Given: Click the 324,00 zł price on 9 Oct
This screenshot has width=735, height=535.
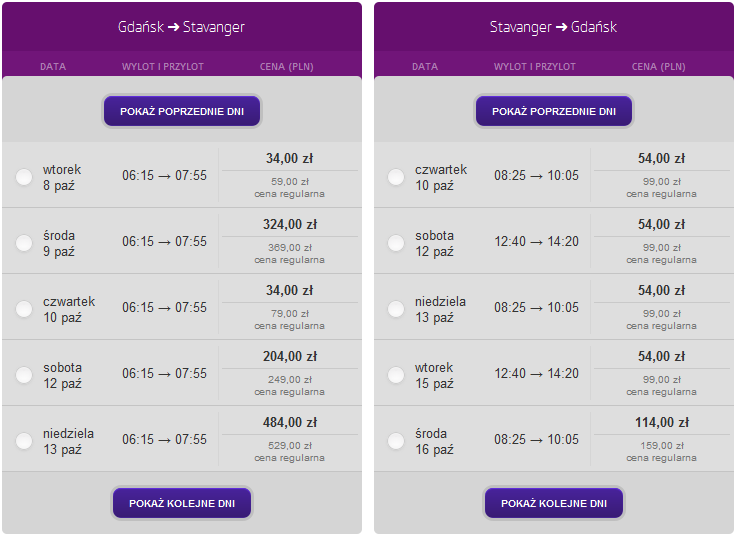Looking at the screenshot, I should (289, 224).
